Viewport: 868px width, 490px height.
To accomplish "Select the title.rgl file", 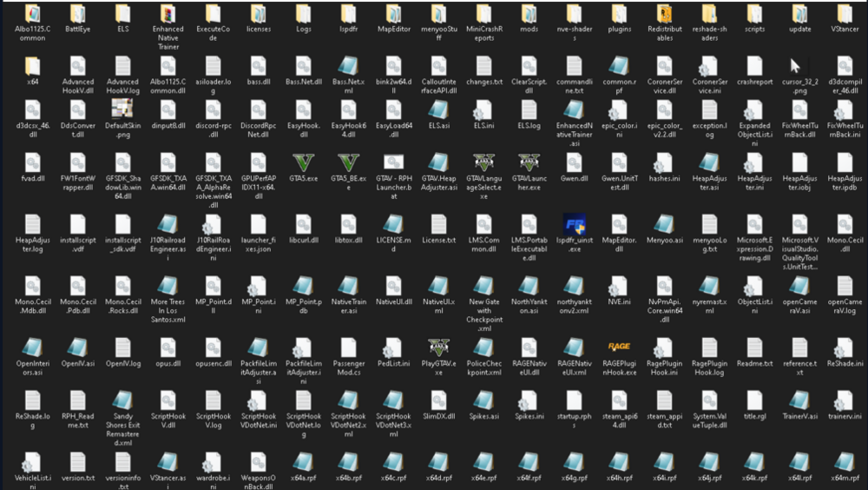I will (754, 401).
